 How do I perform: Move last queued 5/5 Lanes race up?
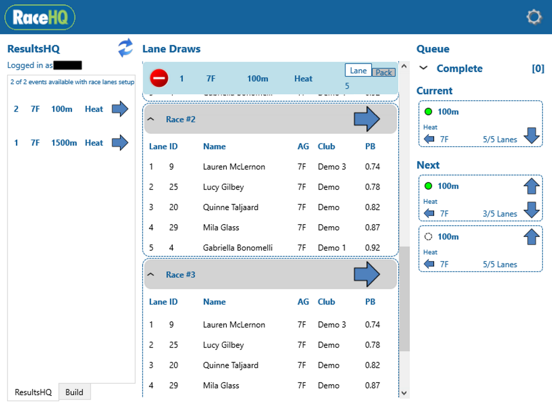coord(532,237)
